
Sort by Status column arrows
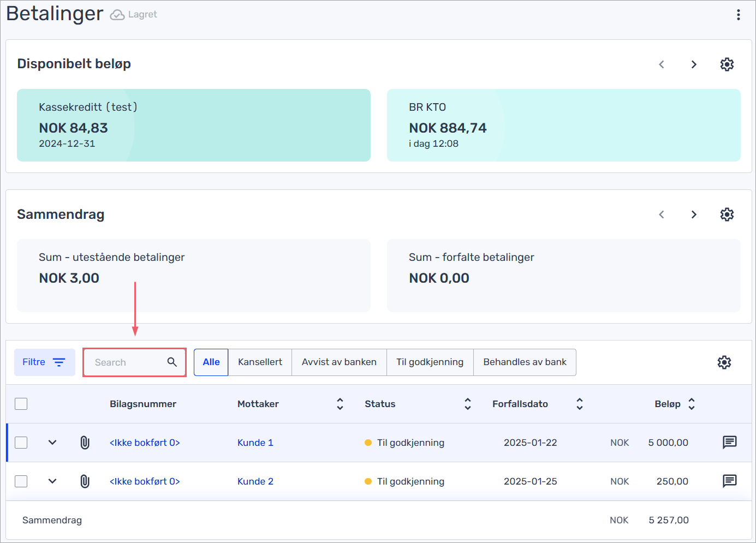pyautogui.click(x=468, y=404)
